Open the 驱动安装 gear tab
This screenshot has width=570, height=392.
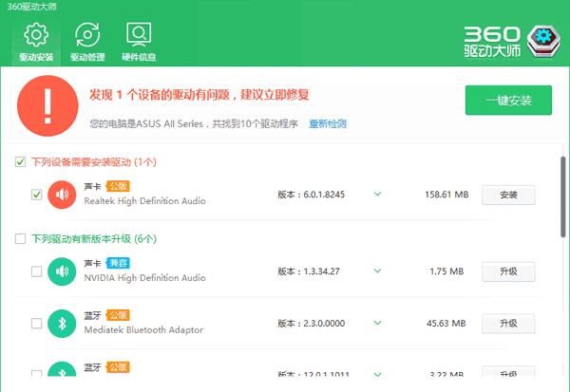[36, 42]
